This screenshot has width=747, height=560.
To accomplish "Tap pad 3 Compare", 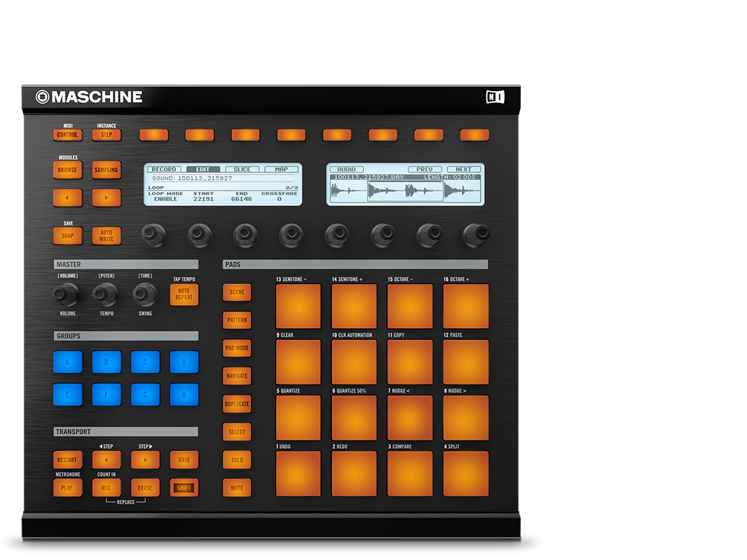I will point(409,474).
